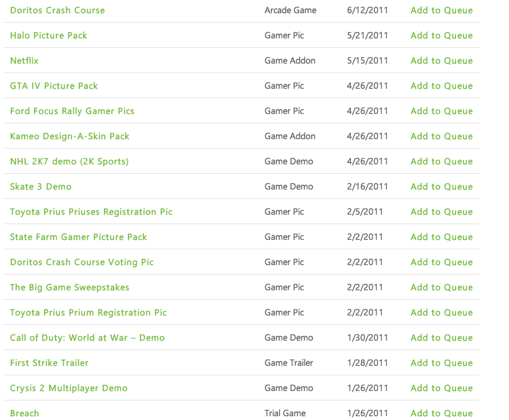The image size is (509, 420).
Task: Open the Netflix title link
Action: (25, 60)
